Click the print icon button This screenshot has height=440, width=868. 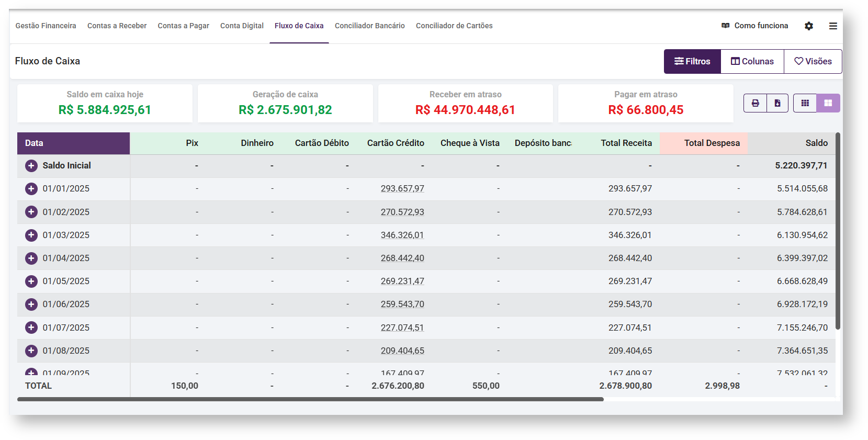point(755,103)
